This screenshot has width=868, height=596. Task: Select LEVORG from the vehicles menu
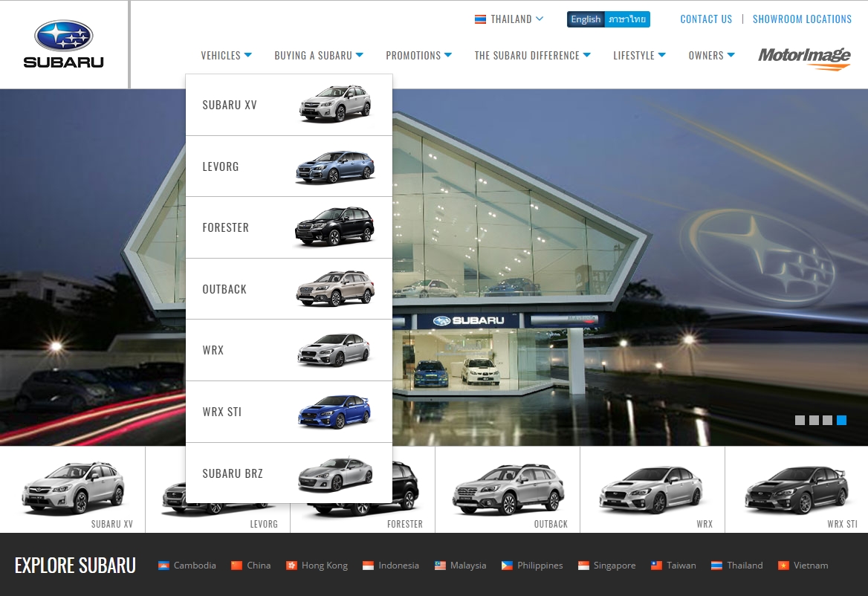[x=289, y=166]
